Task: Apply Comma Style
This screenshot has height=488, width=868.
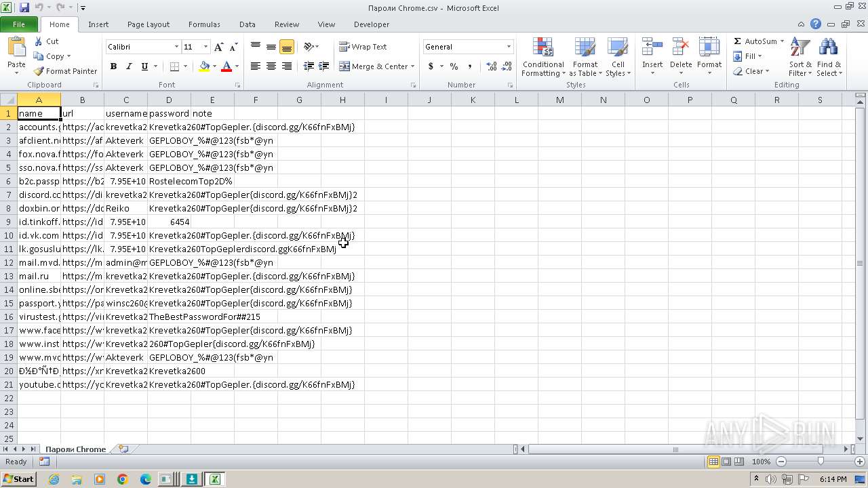Action: pyautogui.click(x=470, y=66)
